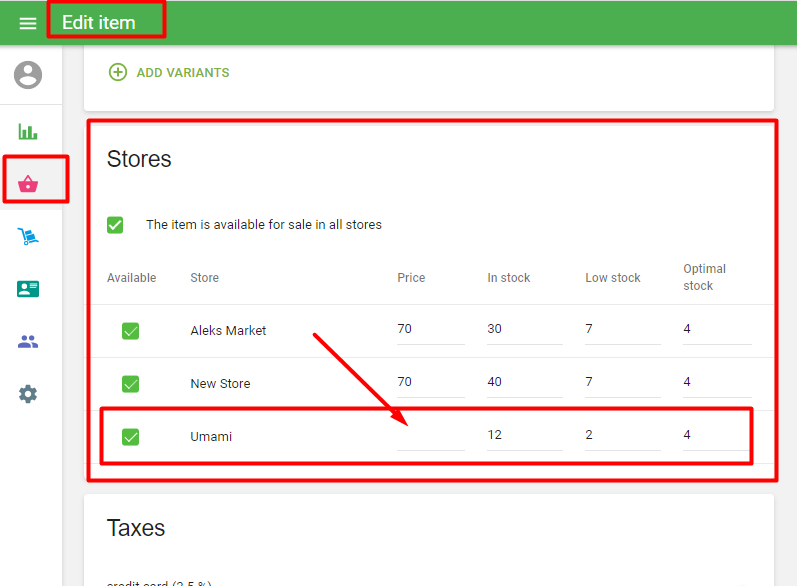The height and width of the screenshot is (586, 797).
Task: Open the reports bar chart icon
Action: (28, 131)
